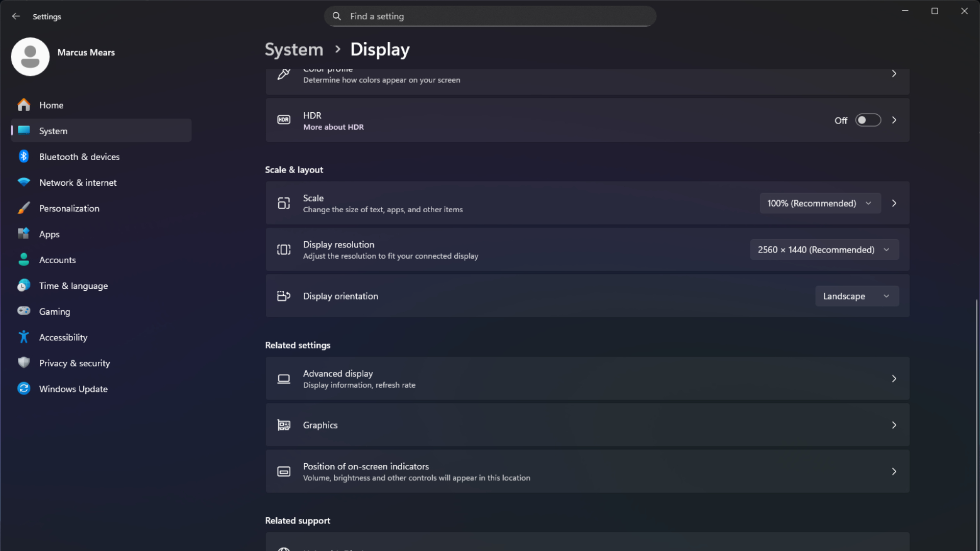Open the Apps section icon
The height and width of the screenshot is (551, 980).
(x=24, y=234)
